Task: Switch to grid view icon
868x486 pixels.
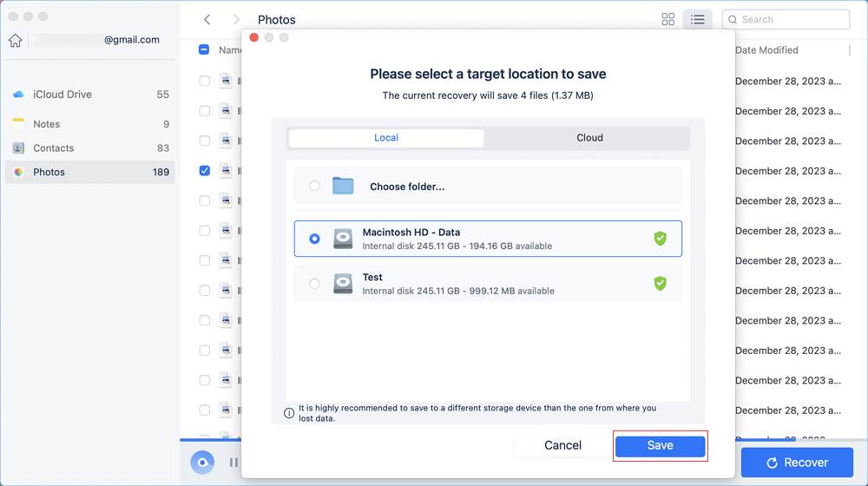Action: tap(667, 19)
